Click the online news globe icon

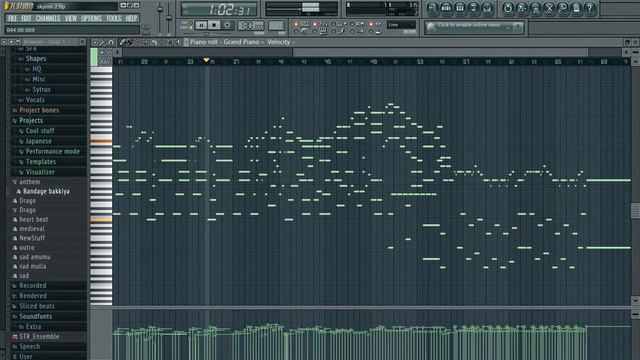(431, 27)
